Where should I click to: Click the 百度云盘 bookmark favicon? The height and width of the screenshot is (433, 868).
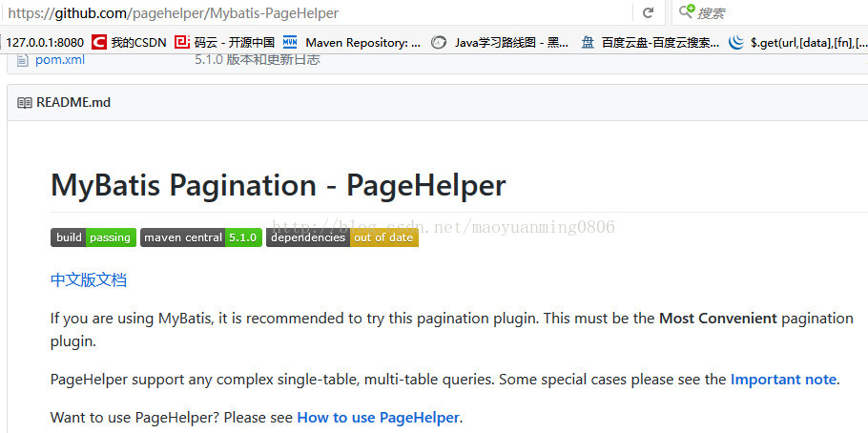[x=588, y=42]
